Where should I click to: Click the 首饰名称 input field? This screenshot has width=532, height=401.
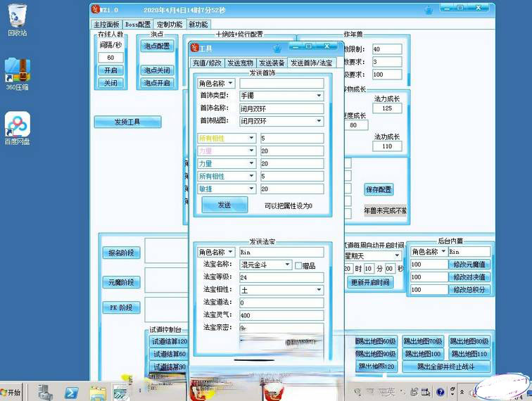point(281,108)
